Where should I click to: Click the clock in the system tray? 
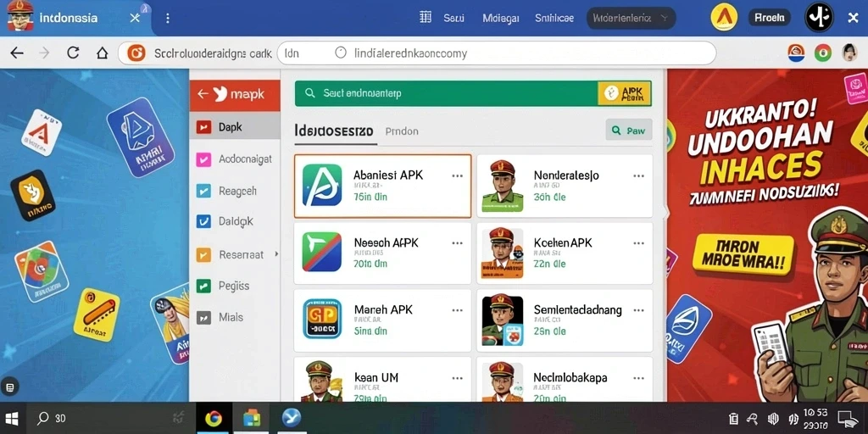tap(815, 419)
